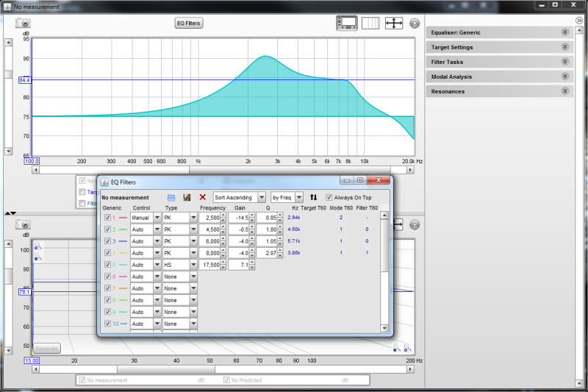Expand the Filter Tasks section
The image size is (588, 392).
click(564, 62)
